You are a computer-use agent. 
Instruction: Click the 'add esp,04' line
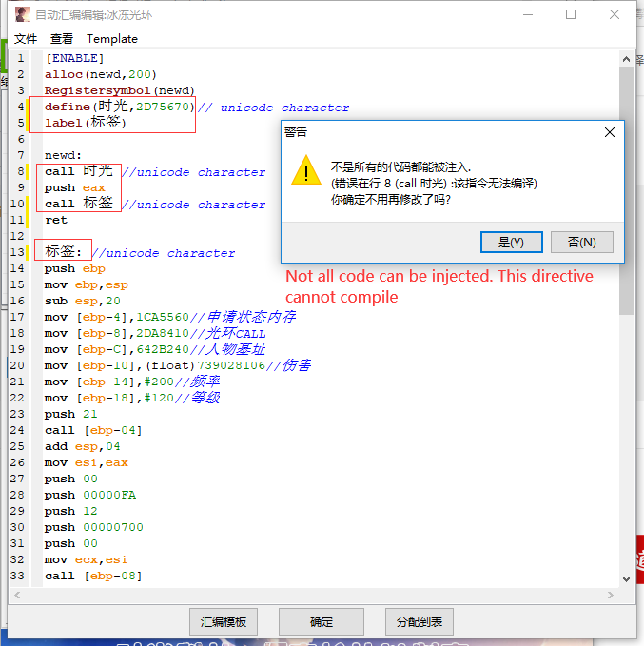click(x=83, y=446)
